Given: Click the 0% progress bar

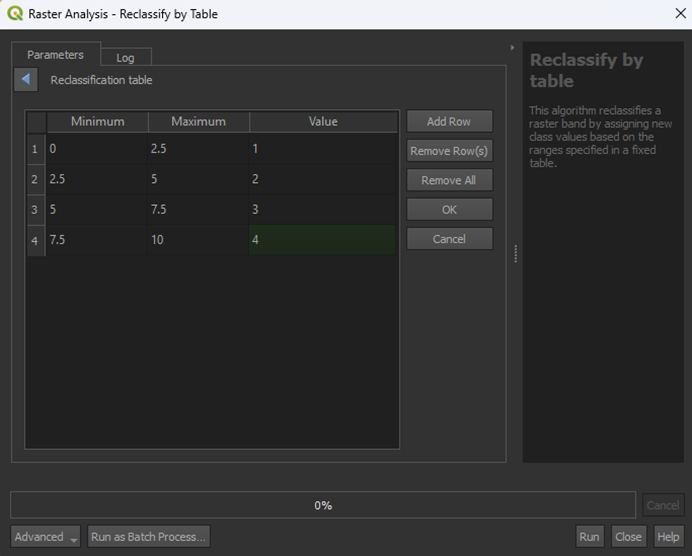Looking at the screenshot, I should click(x=323, y=505).
